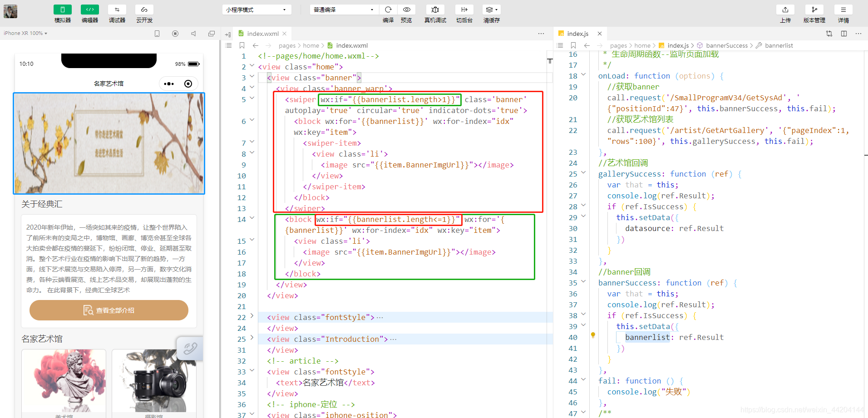Go back using the index.js editor back arrow
This screenshot has height=418, width=868.
point(587,45)
